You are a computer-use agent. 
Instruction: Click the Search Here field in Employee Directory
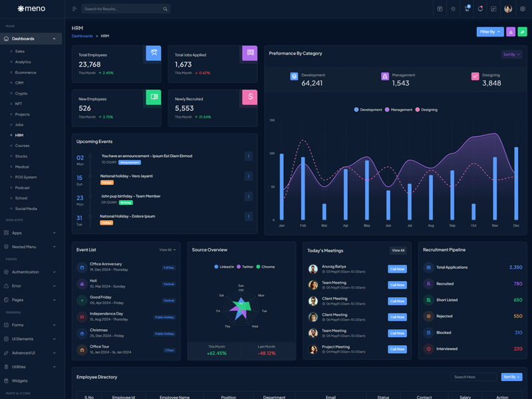click(x=473, y=377)
